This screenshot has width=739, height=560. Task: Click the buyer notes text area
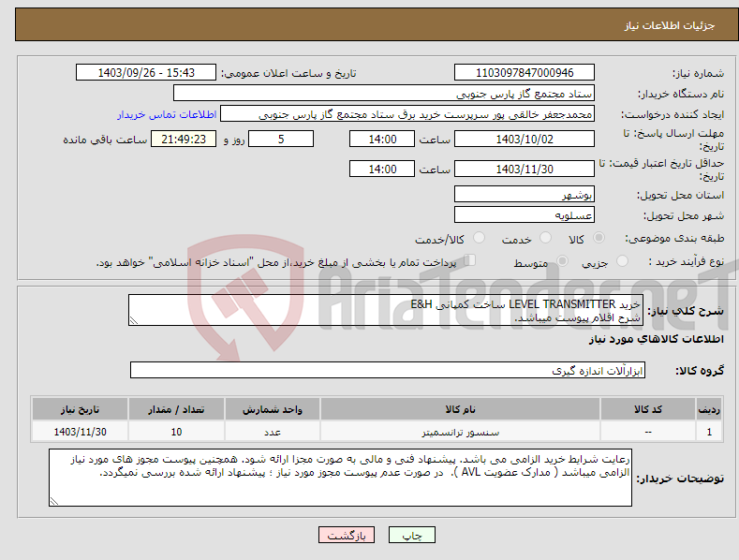340,478
